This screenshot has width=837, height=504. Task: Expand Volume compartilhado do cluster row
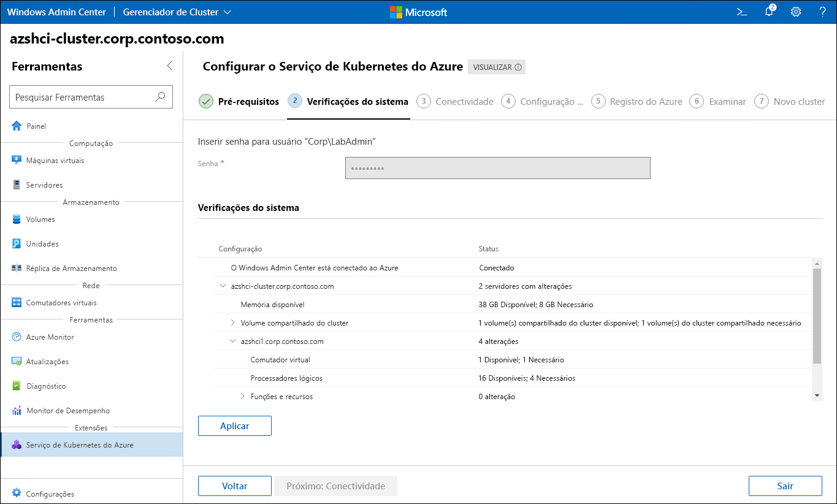pos(232,323)
